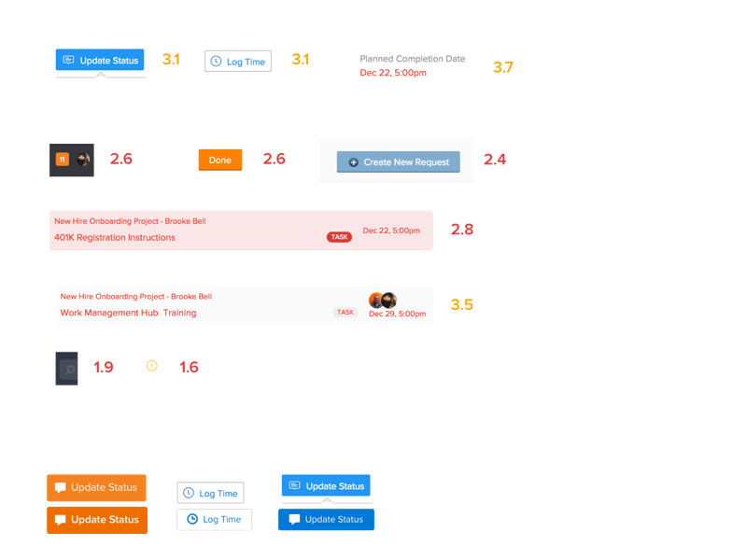Open the orange 11 notification badge
This screenshot has height=560, width=747.
click(63, 160)
